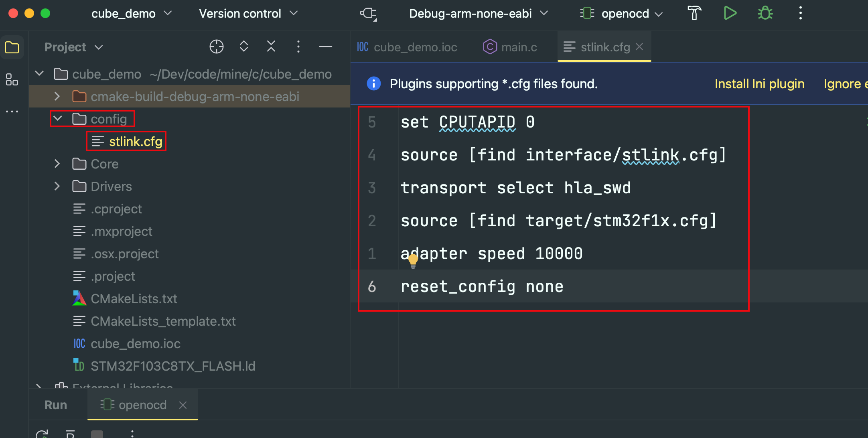Hide the Project tool window

(x=325, y=47)
